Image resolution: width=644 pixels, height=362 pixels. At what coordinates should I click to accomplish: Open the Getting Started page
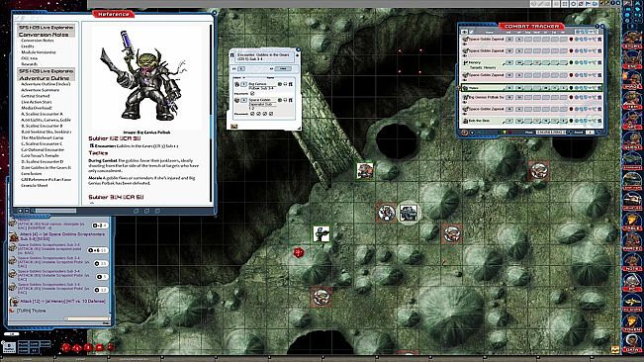click(36, 96)
